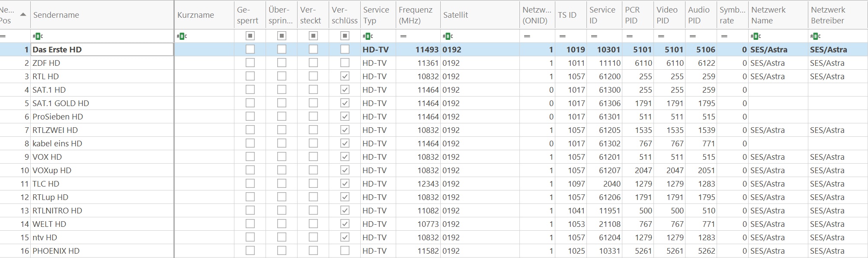Select the SAT.1 GOLD HD row
Screen dimensions: 868x258
[434, 103]
